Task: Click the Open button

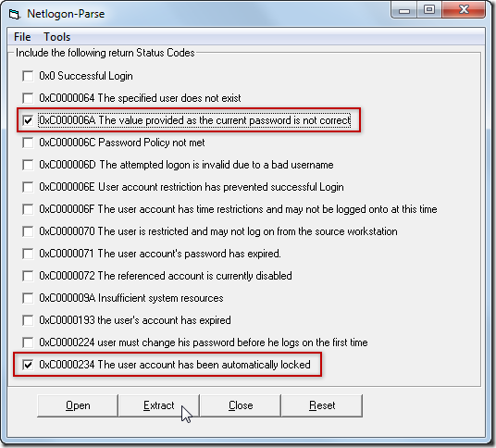Action: coord(78,405)
